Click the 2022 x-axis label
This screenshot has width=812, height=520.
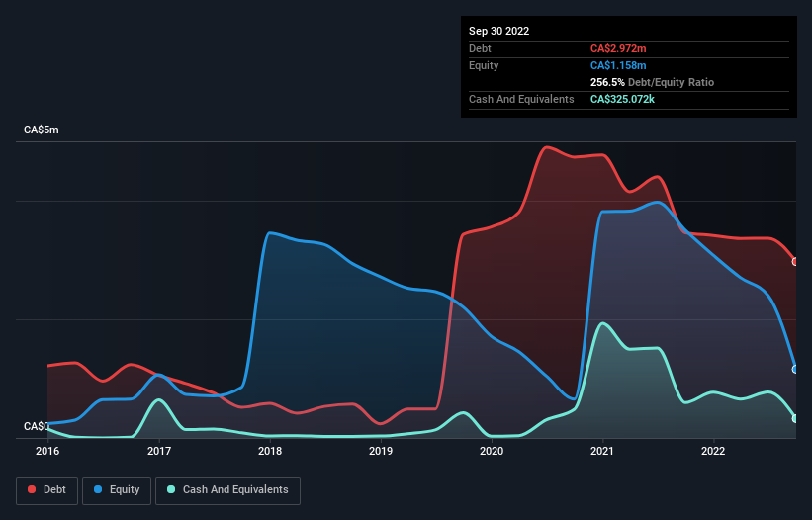tap(713, 451)
